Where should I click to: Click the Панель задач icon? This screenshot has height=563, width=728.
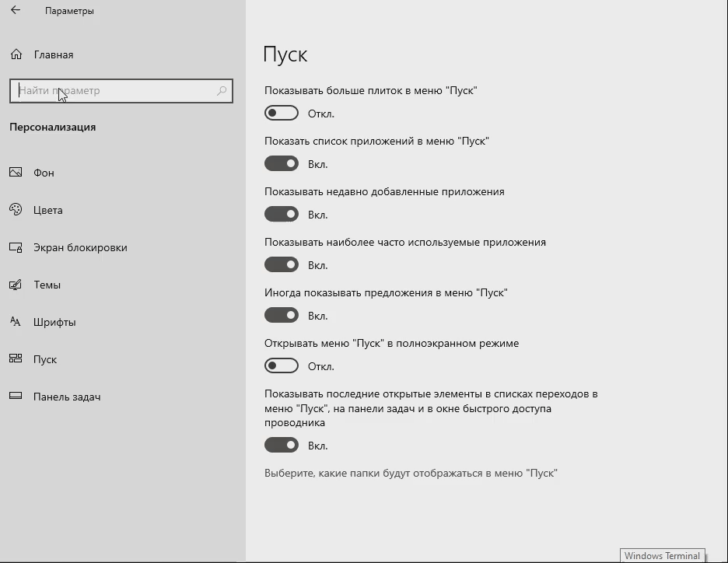(x=16, y=397)
